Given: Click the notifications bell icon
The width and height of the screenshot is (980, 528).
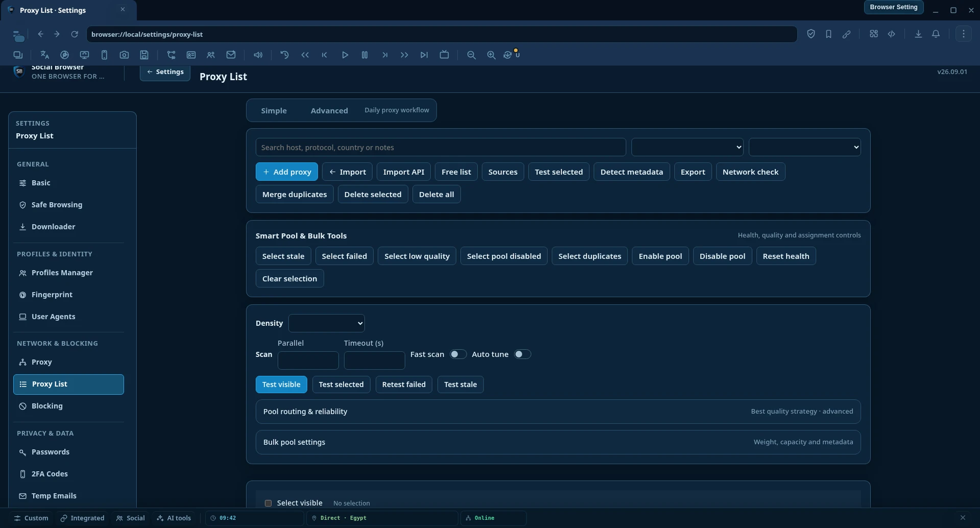Looking at the screenshot, I should pos(936,34).
